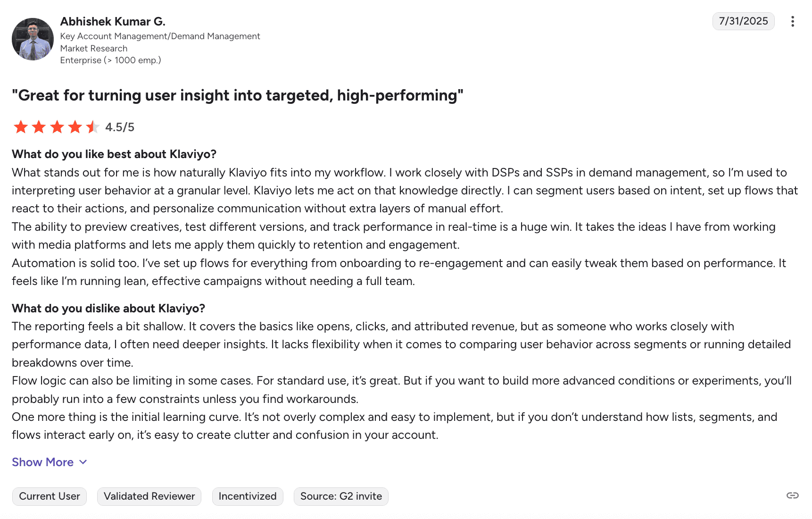Click the second red rating star
The height and width of the screenshot is (519, 812).
[39, 127]
